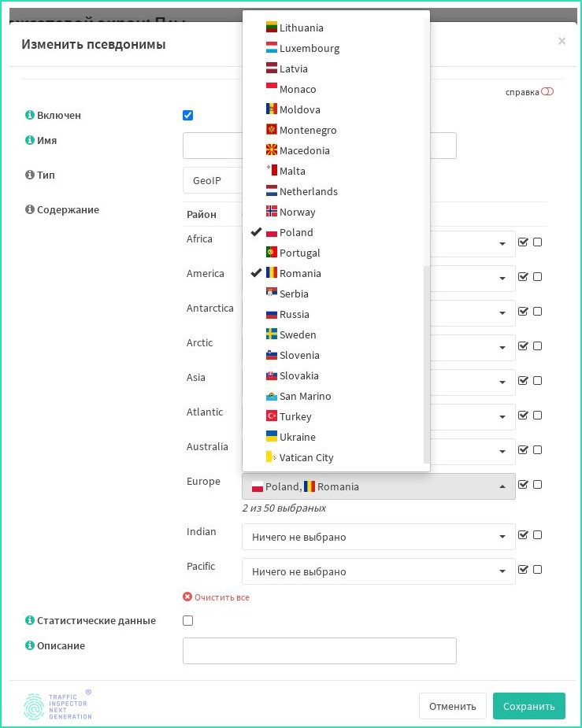
Task: Click the info icon next to Тип
Action: [30, 175]
